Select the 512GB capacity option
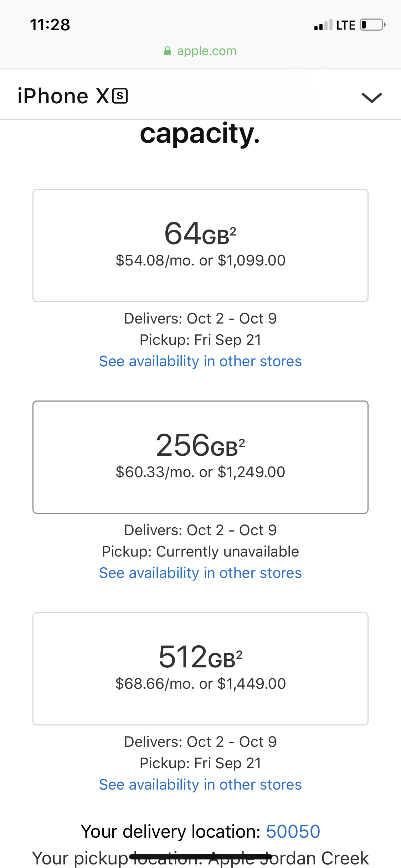Screen dimensions: 401x868 [200, 669]
